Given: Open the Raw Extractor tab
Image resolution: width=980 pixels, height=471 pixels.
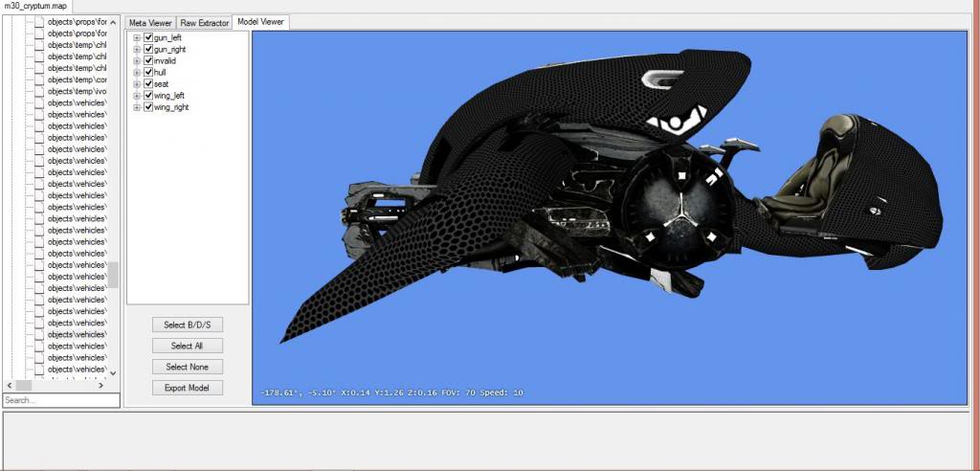Looking at the screenshot, I should [x=205, y=23].
